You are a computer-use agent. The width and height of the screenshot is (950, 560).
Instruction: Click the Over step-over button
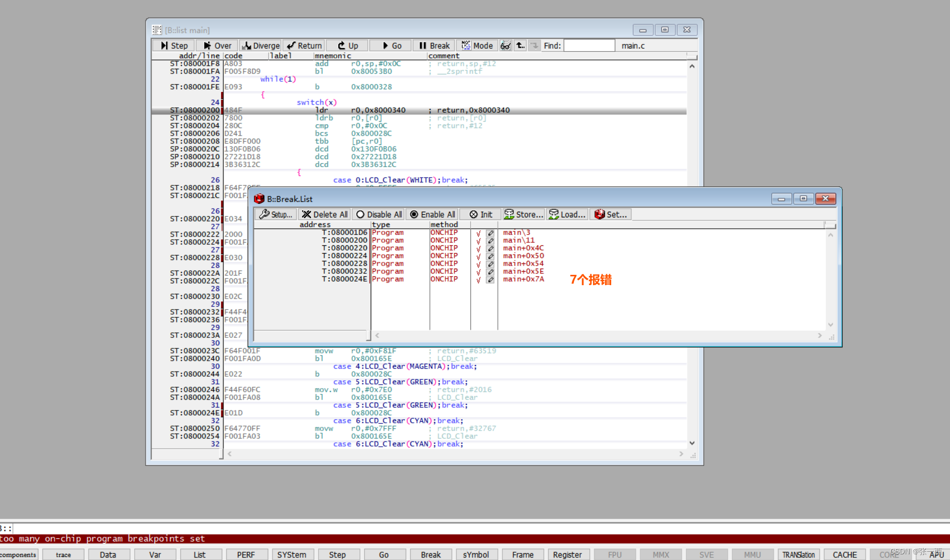[x=217, y=46]
